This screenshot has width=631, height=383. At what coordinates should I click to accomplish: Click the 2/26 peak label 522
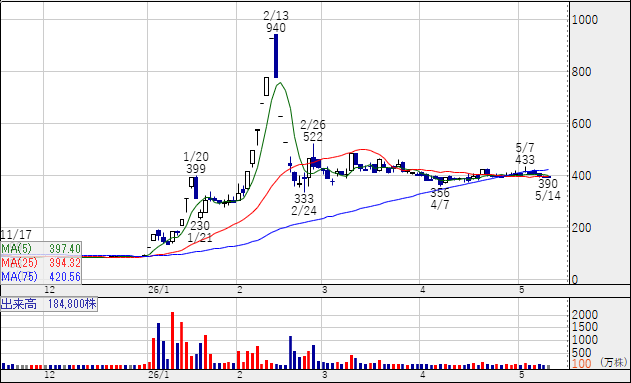click(x=313, y=137)
